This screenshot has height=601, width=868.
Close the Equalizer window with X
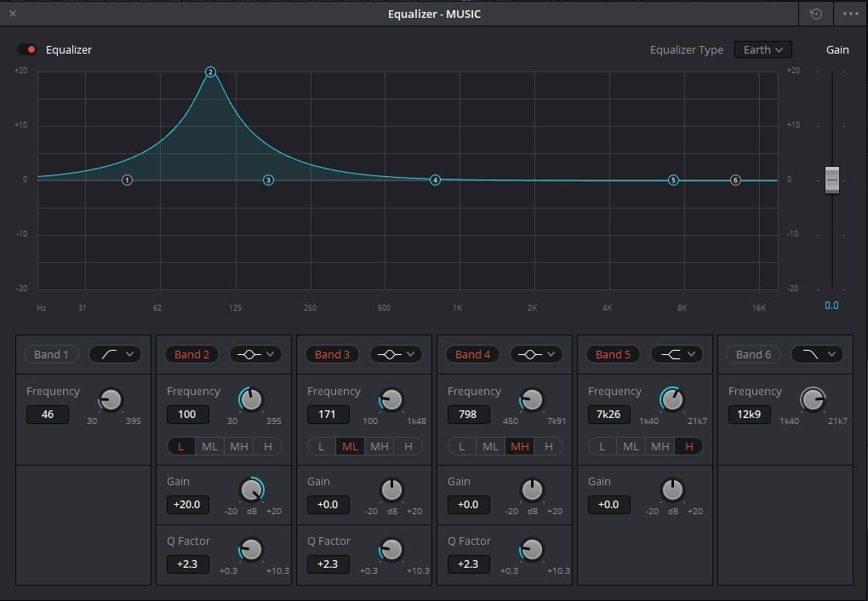click(x=13, y=14)
